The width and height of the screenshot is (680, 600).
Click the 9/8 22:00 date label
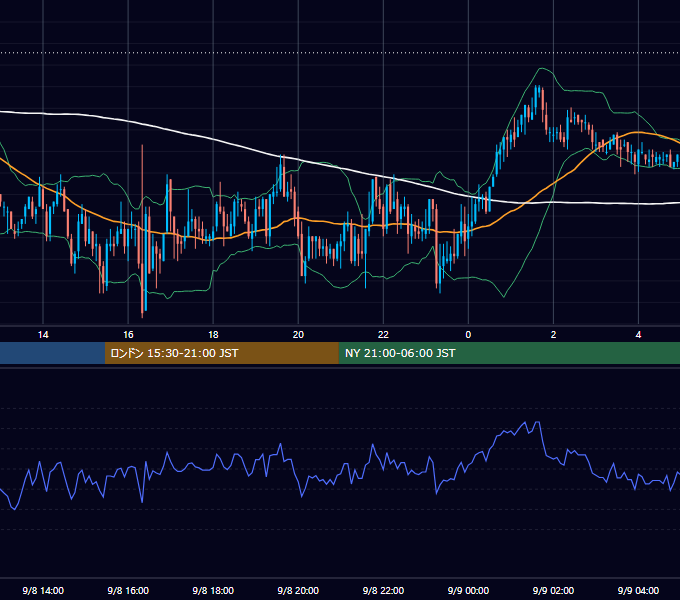click(383, 590)
